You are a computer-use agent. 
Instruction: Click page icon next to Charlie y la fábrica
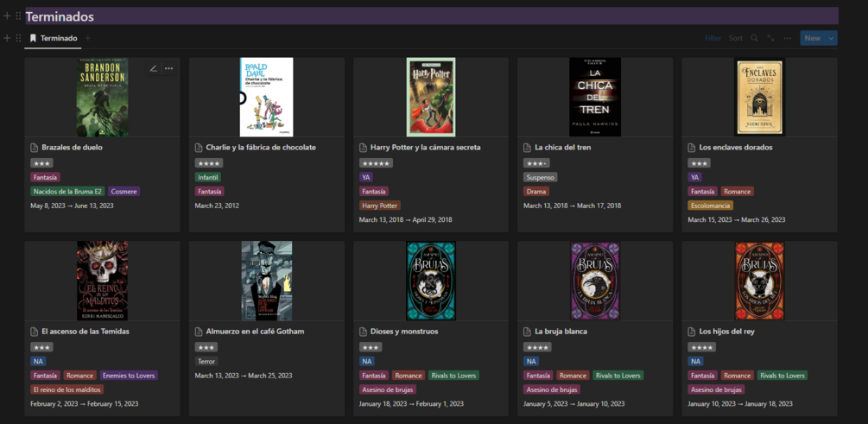(x=199, y=148)
